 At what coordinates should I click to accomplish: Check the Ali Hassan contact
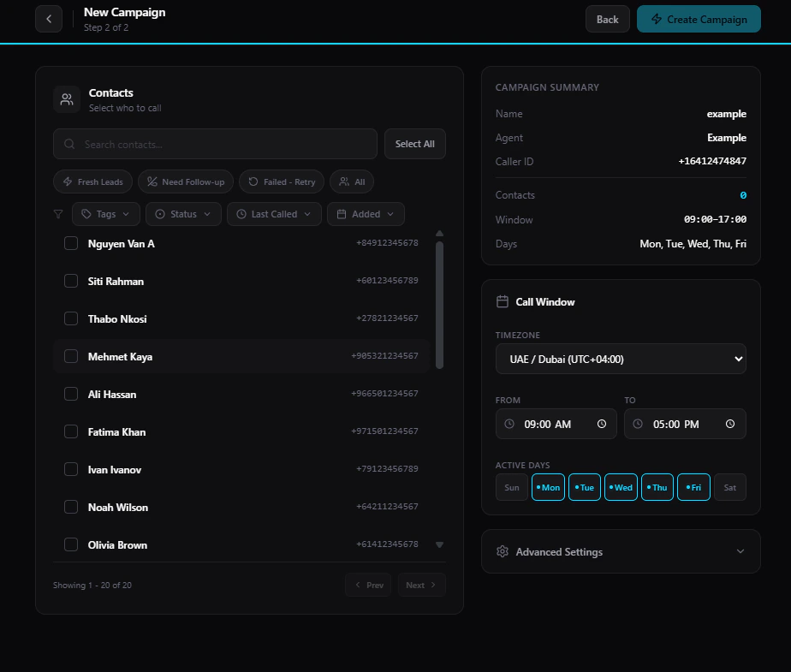pos(71,394)
